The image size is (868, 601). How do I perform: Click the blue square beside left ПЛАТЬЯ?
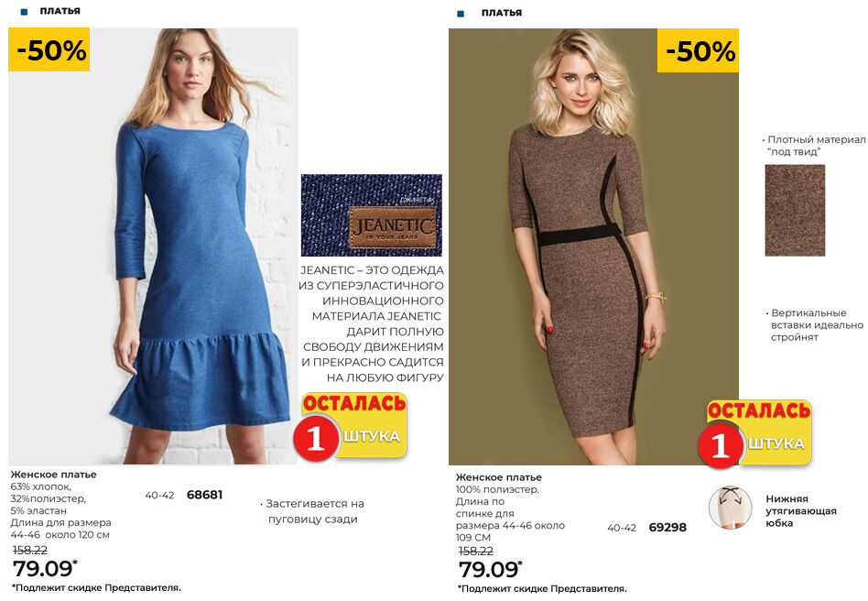pos(24,12)
